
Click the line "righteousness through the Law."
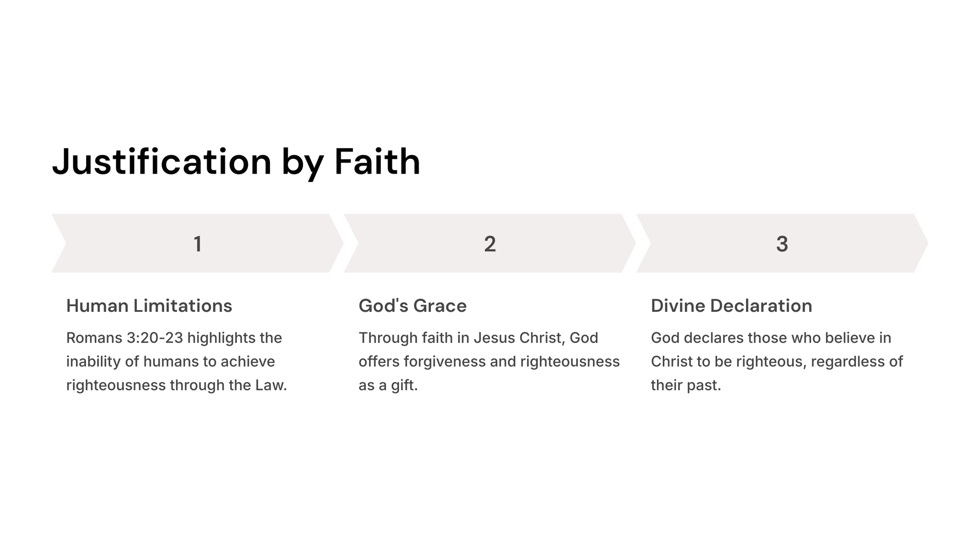coord(176,385)
